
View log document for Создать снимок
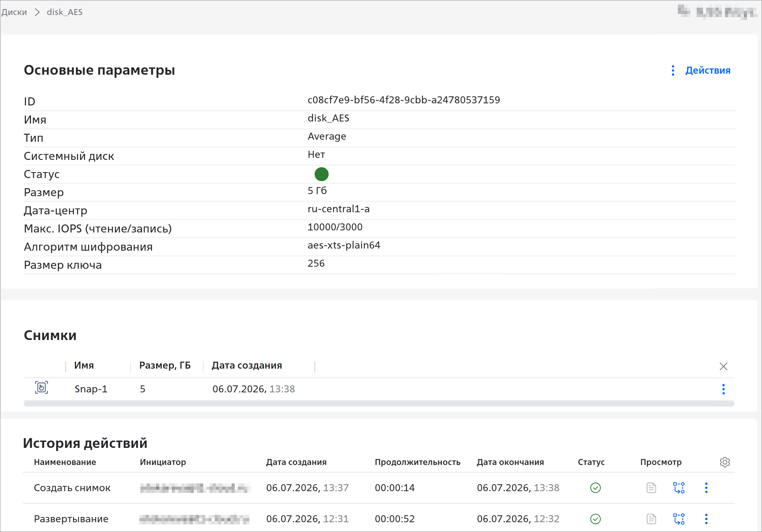coord(651,488)
